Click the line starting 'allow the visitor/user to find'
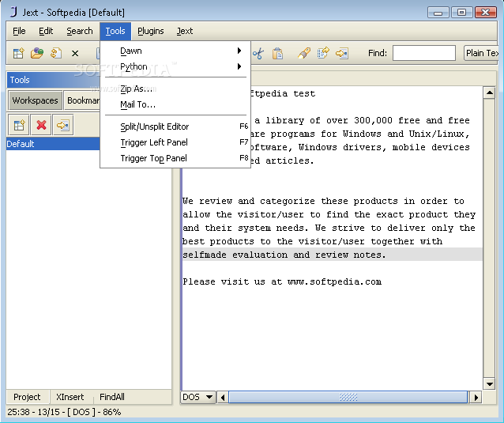 tap(329, 214)
